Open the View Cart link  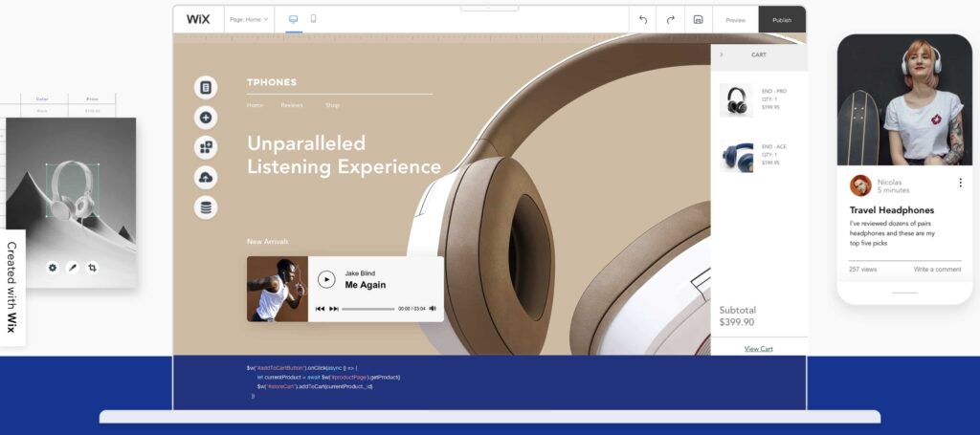(759, 349)
